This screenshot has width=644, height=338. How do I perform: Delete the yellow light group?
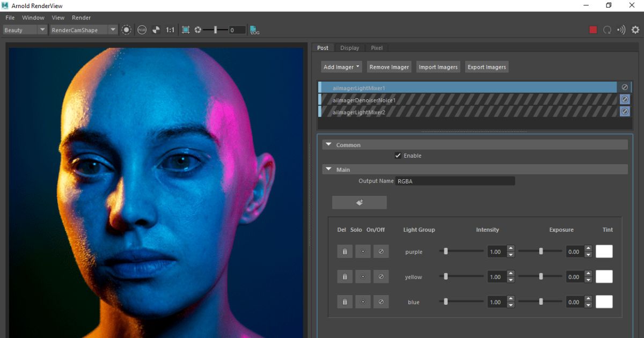tap(345, 277)
